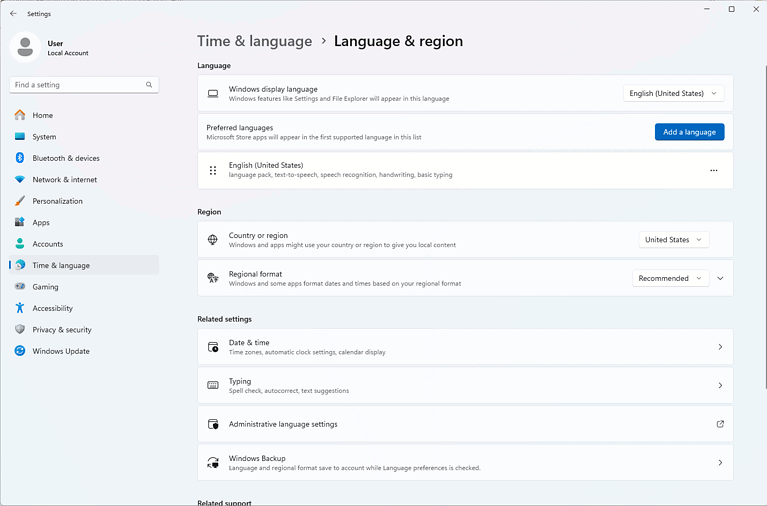Open Administrative language settings external link icon
The width and height of the screenshot is (767, 506).
[720, 424]
